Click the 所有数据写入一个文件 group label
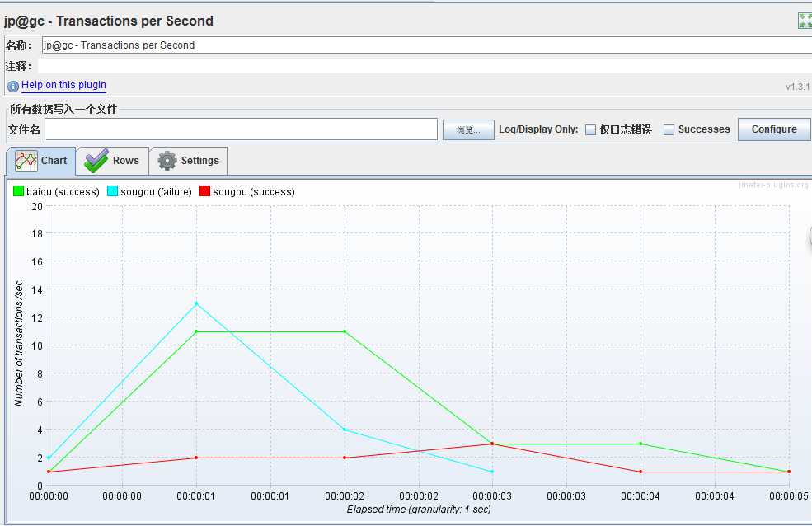This screenshot has width=812, height=526. 63,109
